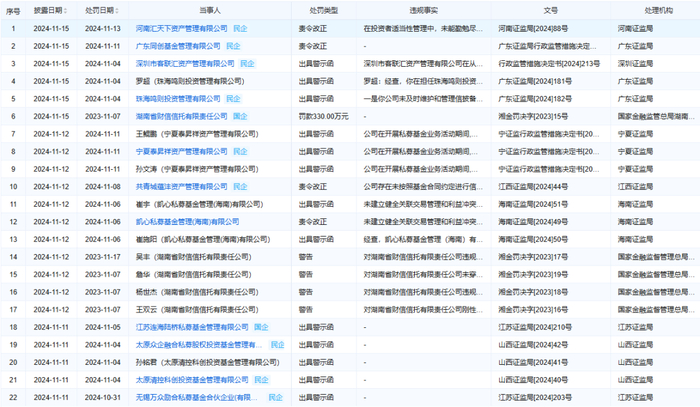This screenshot has width=700, height=407.
Task: Click the 处罚类型 column header
Action: 324,10
